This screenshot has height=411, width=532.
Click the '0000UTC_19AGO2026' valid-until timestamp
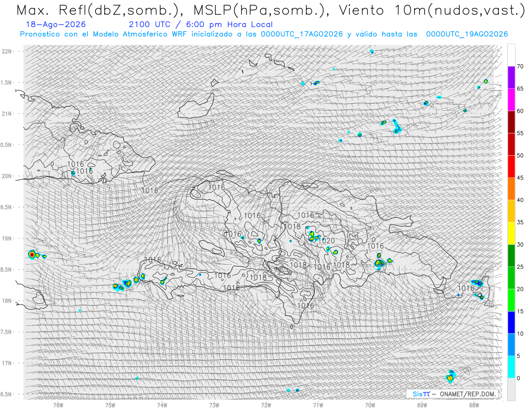pyautogui.click(x=467, y=34)
